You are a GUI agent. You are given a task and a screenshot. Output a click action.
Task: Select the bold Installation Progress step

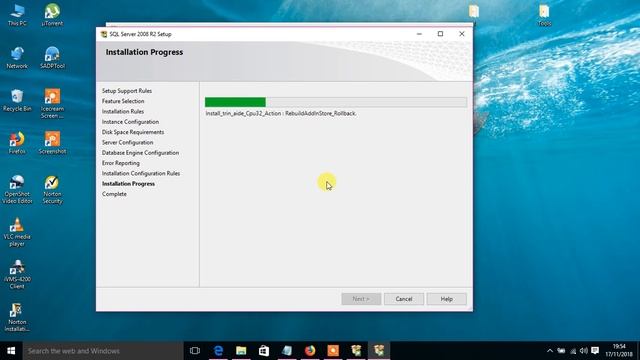point(128,184)
